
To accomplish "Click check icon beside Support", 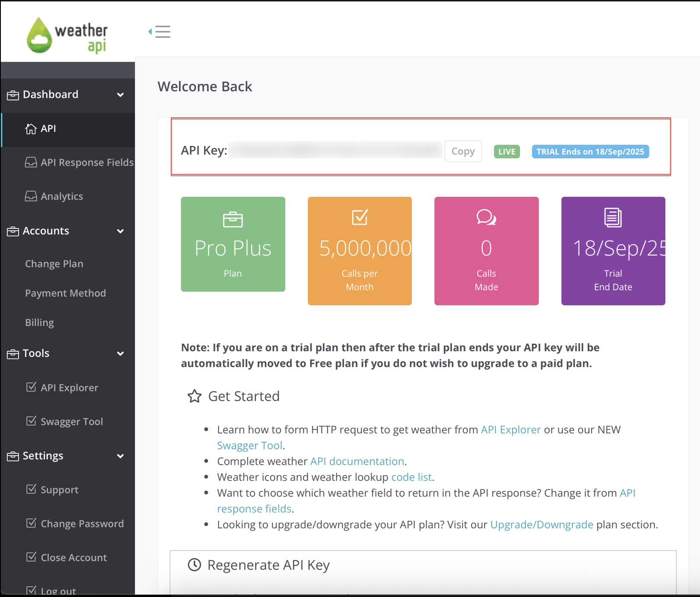I will (x=31, y=489).
